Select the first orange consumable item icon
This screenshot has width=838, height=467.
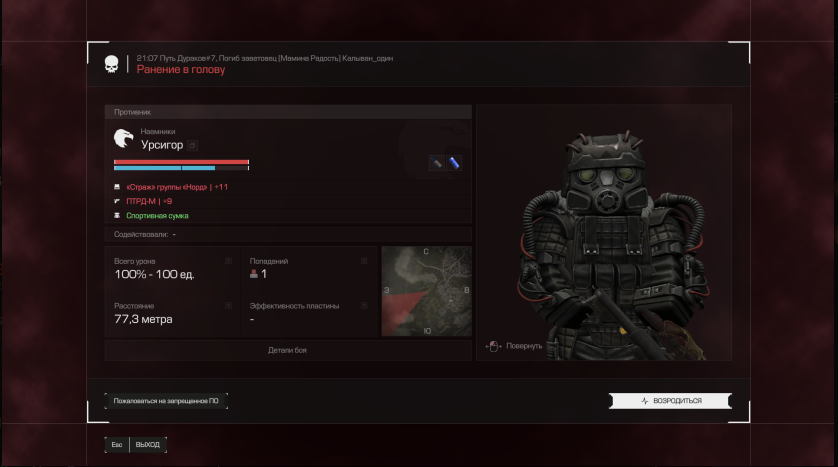pyautogui.click(x=437, y=163)
